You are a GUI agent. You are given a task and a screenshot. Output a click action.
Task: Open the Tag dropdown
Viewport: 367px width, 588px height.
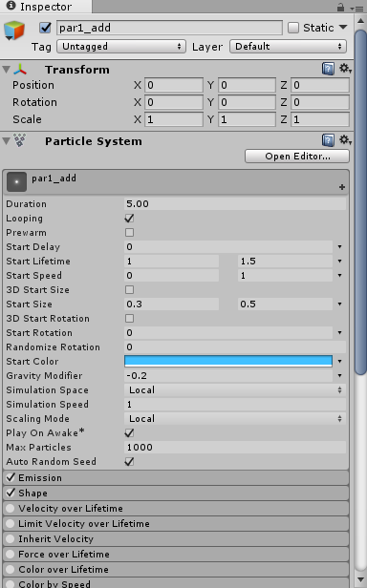[121, 47]
